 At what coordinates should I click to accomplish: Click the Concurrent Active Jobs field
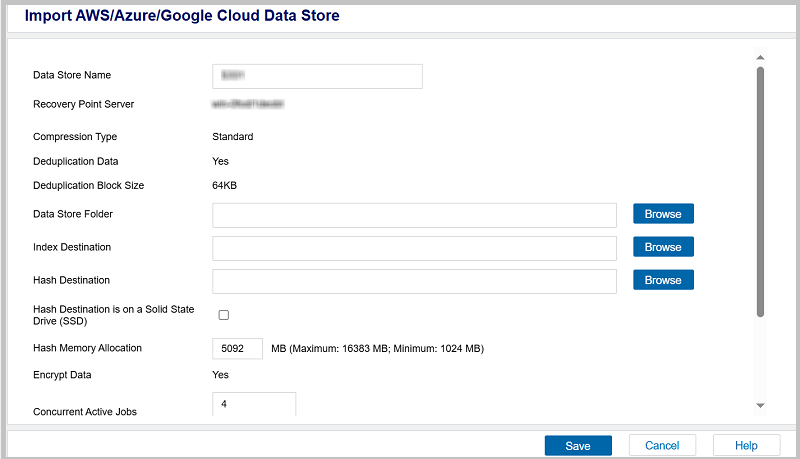tap(254, 404)
